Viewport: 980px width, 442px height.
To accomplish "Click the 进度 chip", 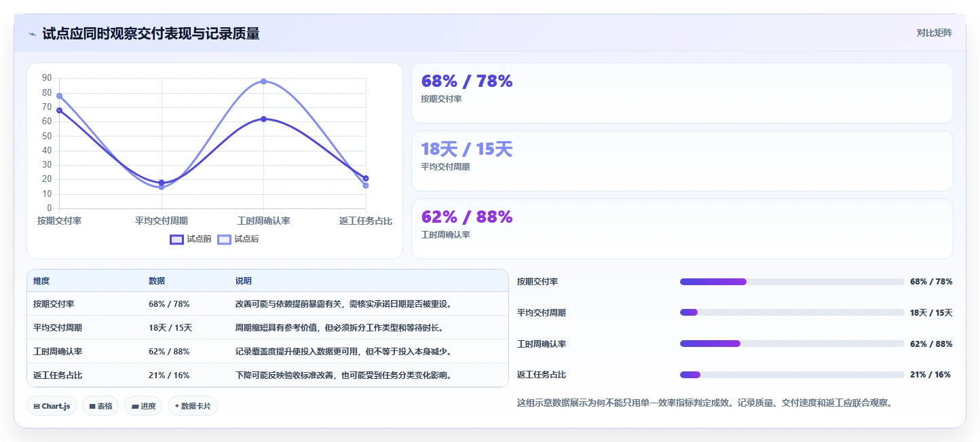I will point(143,406).
